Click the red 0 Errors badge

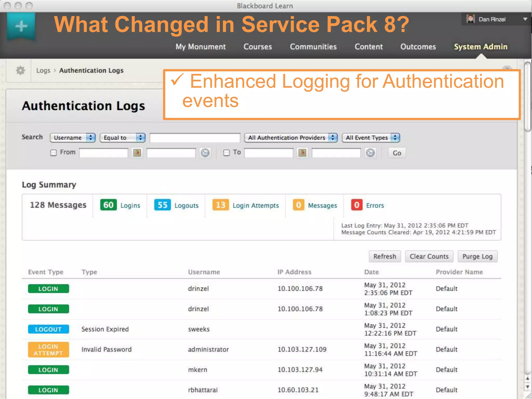click(357, 205)
